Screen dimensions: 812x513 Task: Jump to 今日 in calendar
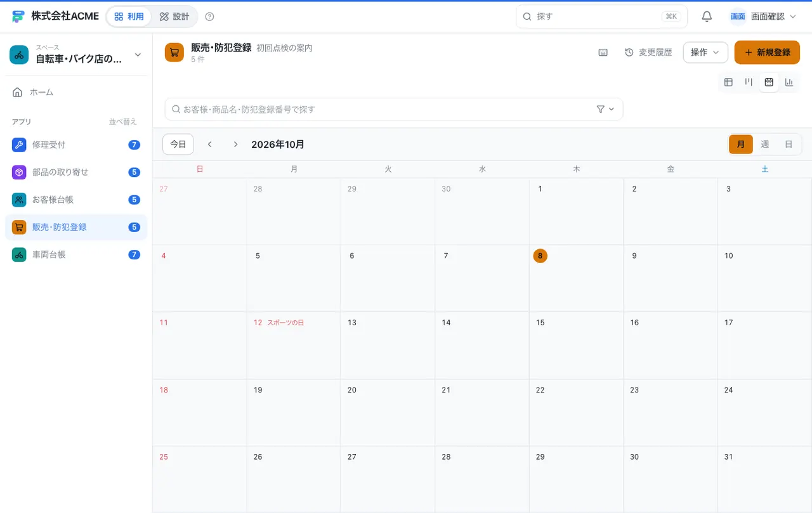[178, 145]
